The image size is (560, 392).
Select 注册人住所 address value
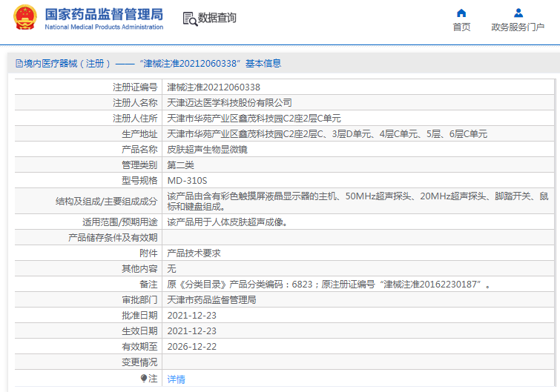click(x=254, y=119)
